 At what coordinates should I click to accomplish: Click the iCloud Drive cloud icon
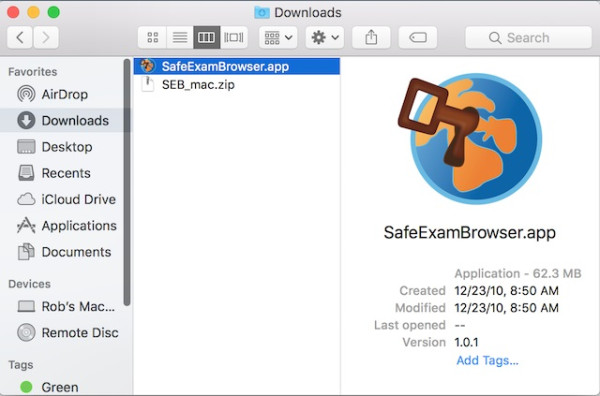tap(26, 199)
